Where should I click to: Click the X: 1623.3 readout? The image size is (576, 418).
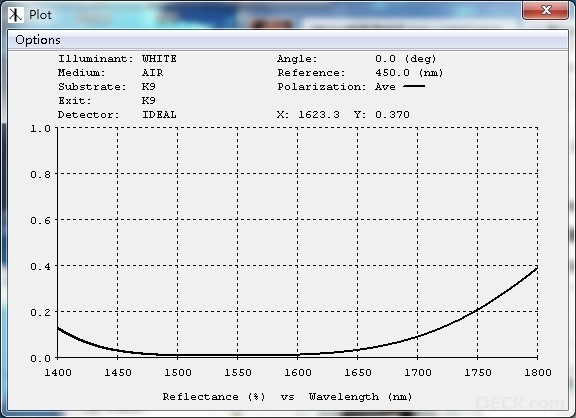coord(308,115)
